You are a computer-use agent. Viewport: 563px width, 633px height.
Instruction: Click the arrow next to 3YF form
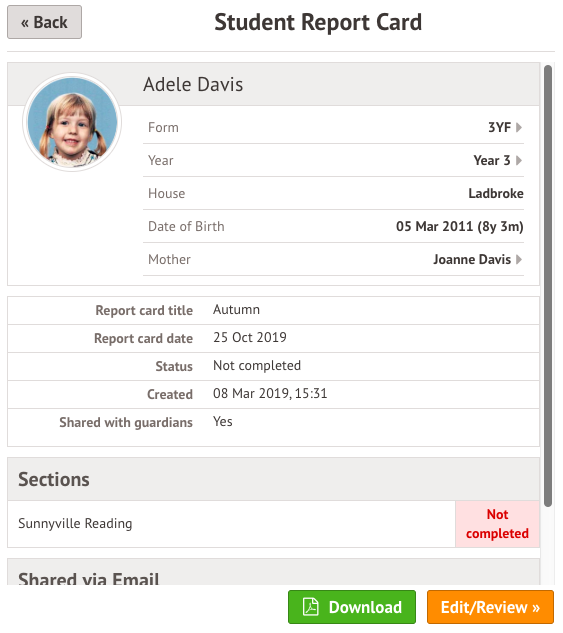(519, 128)
